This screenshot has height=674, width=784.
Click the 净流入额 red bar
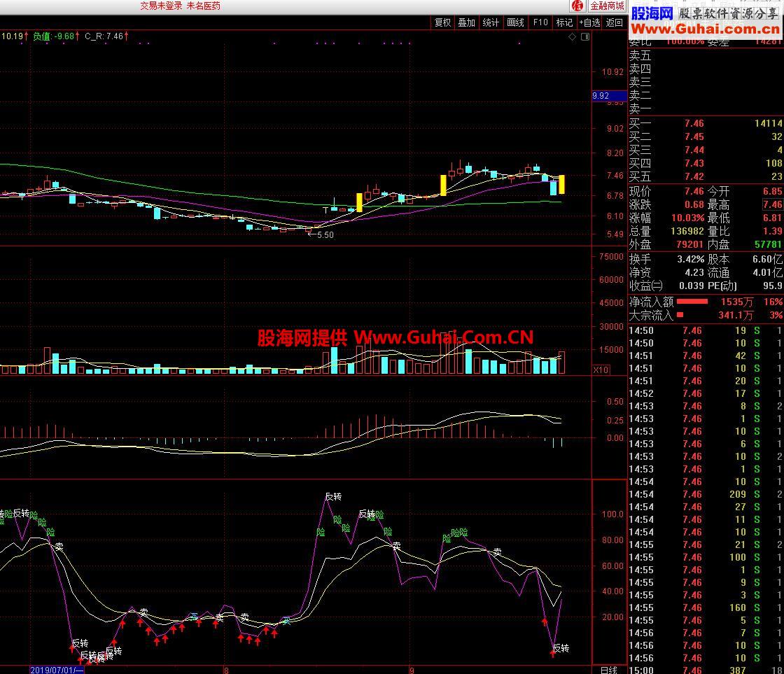click(692, 302)
